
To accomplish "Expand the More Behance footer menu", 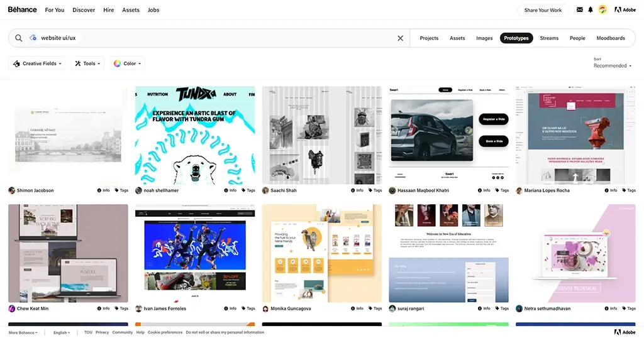I will click(x=23, y=333).
